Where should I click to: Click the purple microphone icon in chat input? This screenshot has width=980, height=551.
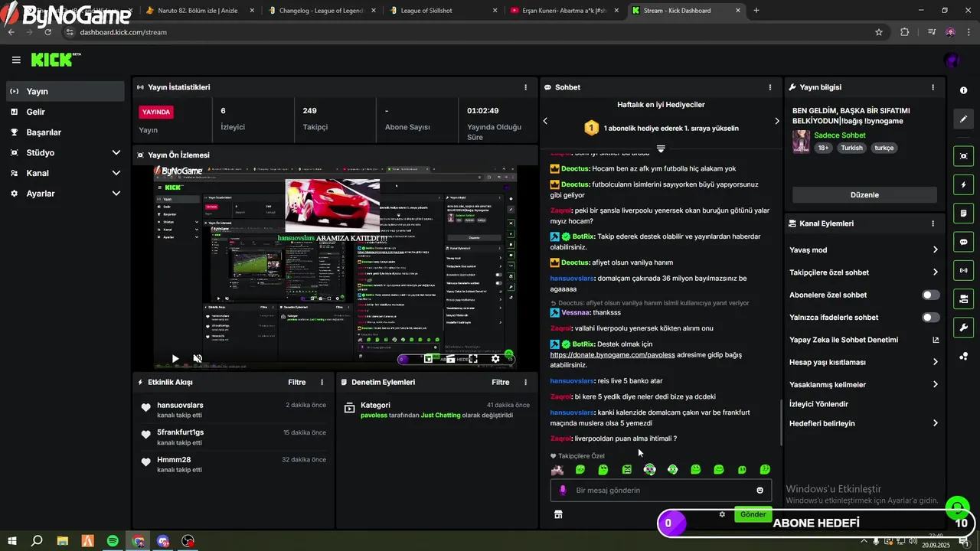click(x=563, y=491)
